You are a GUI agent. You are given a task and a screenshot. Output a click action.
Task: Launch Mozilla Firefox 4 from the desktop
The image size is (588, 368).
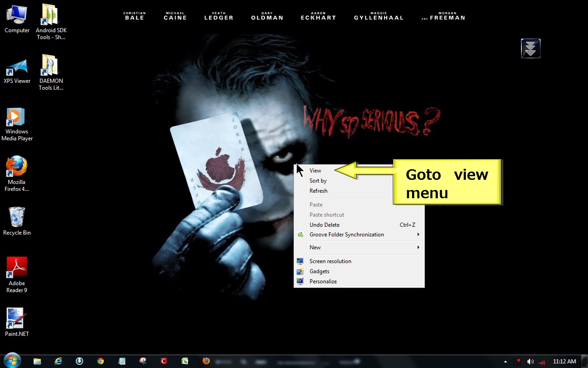(x=17, y=166)
